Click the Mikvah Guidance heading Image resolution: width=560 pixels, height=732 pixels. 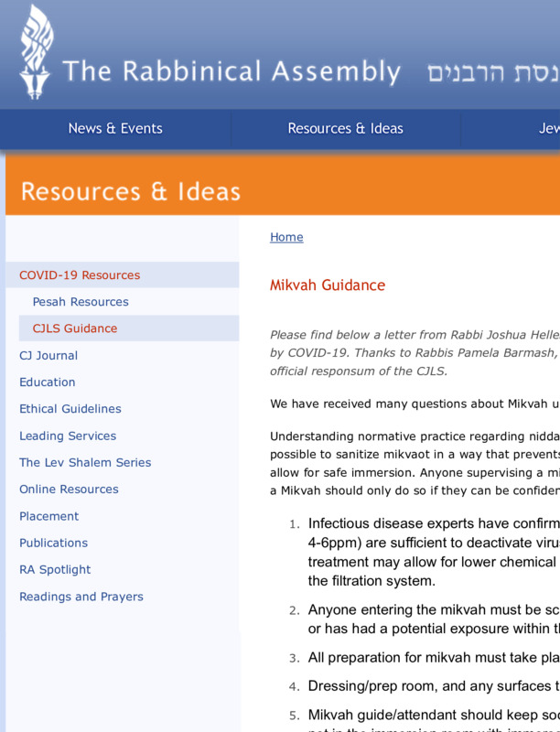(x=328, y=285)
